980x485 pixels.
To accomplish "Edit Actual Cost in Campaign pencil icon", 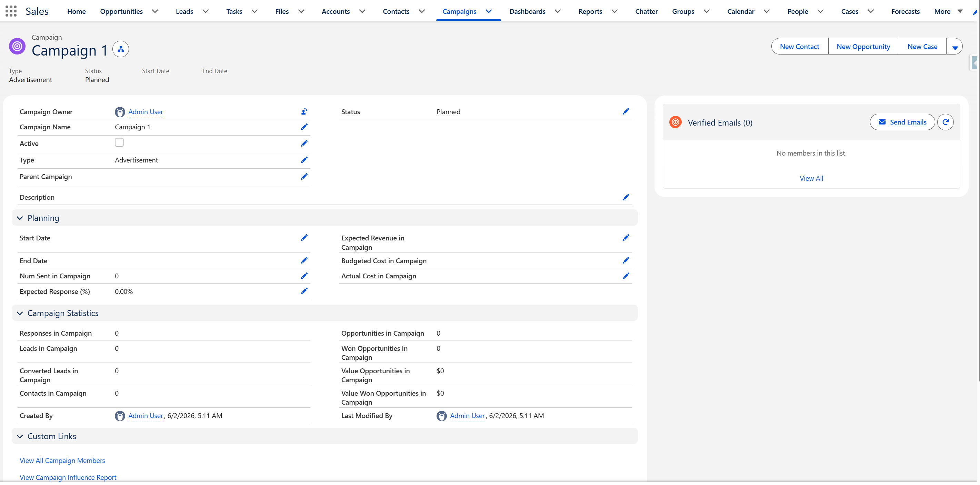I will pos(626,276).
